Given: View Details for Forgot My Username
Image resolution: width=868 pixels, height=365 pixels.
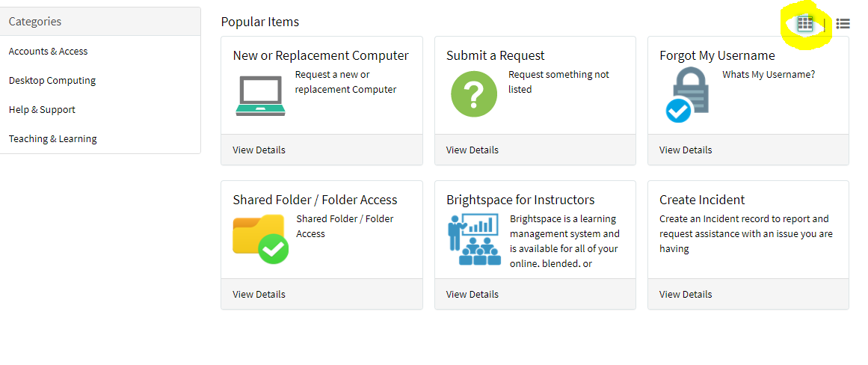Looking at the screenshot, I should pos(686,150).
